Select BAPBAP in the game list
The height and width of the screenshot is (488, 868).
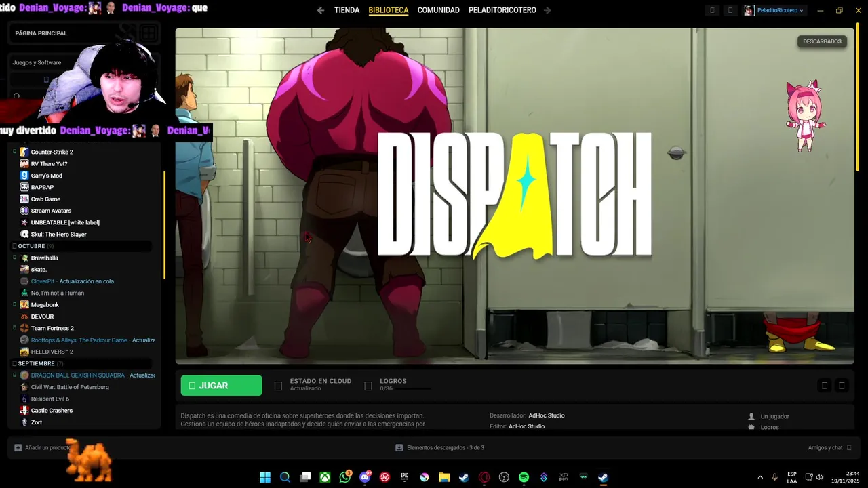42,187
